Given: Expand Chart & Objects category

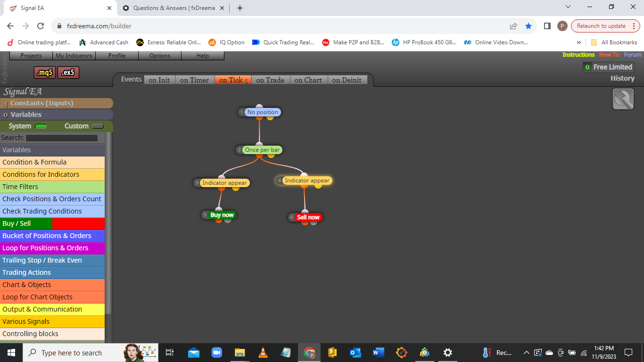Looking at the screenshot, I should (x=52, y=285).
